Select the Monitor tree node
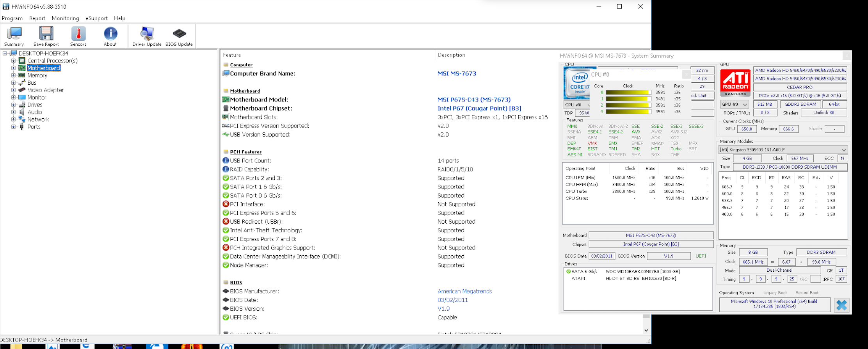 (x=37, y=97)
